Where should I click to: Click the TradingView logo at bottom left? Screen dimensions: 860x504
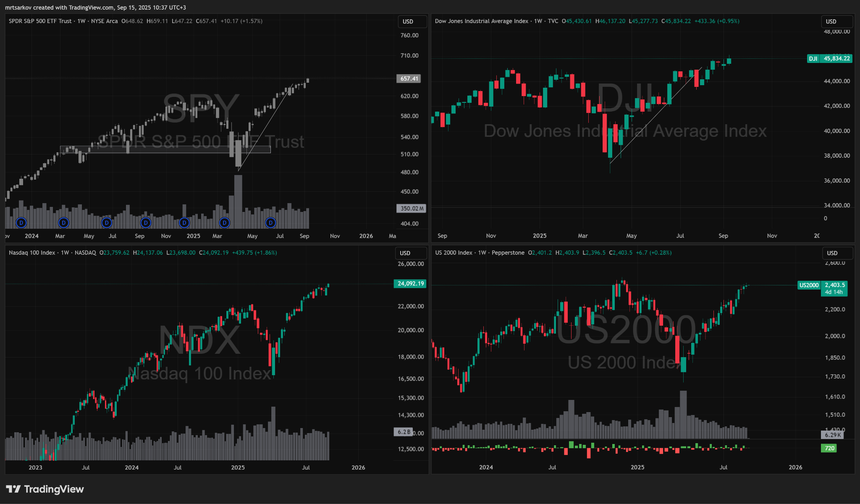point(45,489)
